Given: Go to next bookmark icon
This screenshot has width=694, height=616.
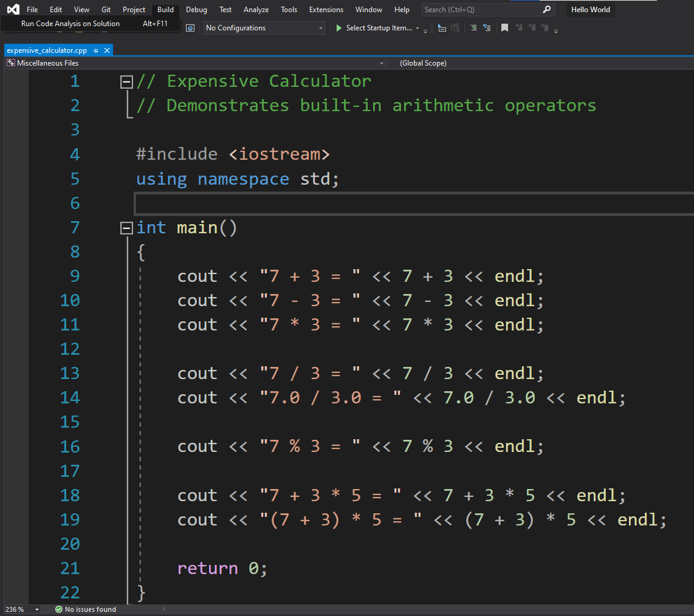Looking at the screenshot, I should [x=532, y=28].
